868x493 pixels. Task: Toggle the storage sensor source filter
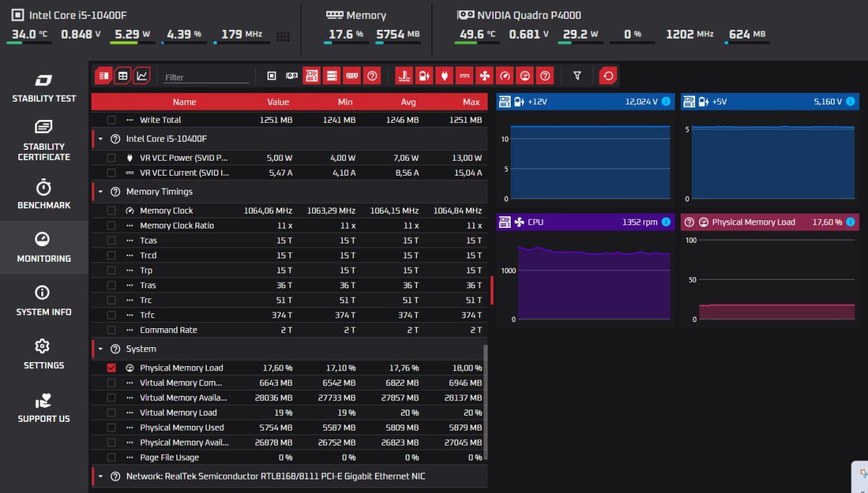332,76
